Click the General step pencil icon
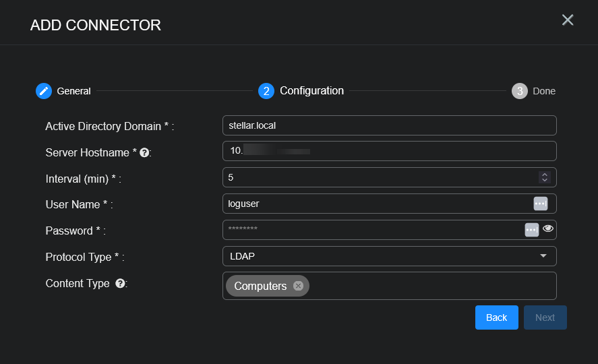 44,91
